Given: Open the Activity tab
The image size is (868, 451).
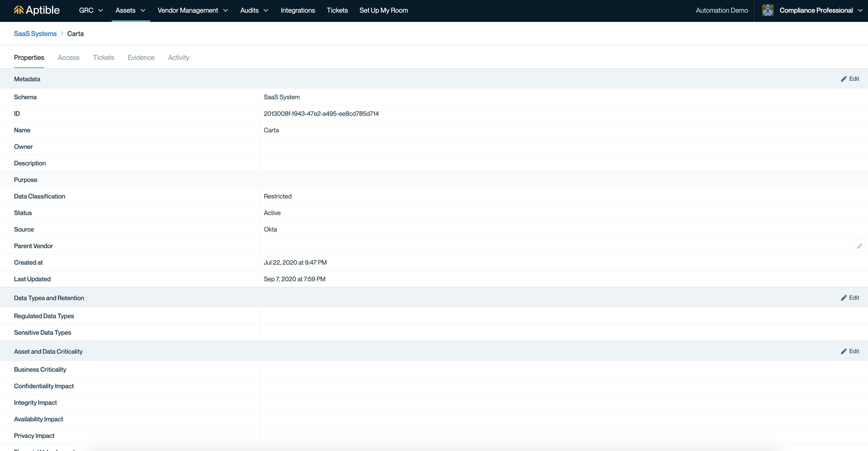Looking at the screenshot, I should (179, 58).
